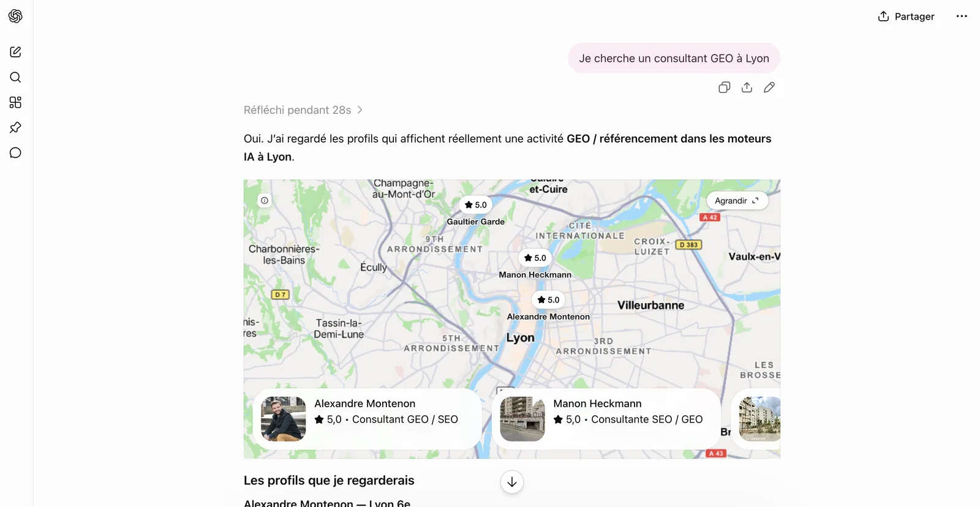The image size is (980, 507).
Task: Click 'Manon Heckmann' card name
Action: coord(598,404)
